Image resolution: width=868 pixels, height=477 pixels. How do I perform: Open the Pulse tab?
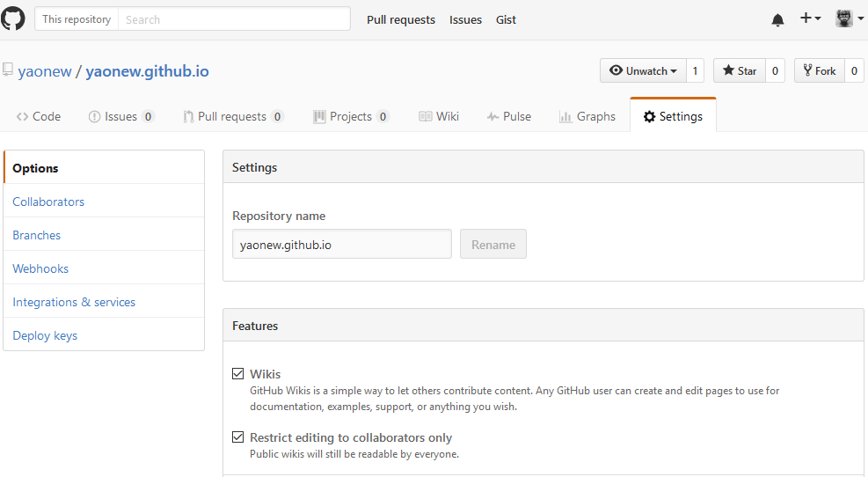(x=509, y=116)
